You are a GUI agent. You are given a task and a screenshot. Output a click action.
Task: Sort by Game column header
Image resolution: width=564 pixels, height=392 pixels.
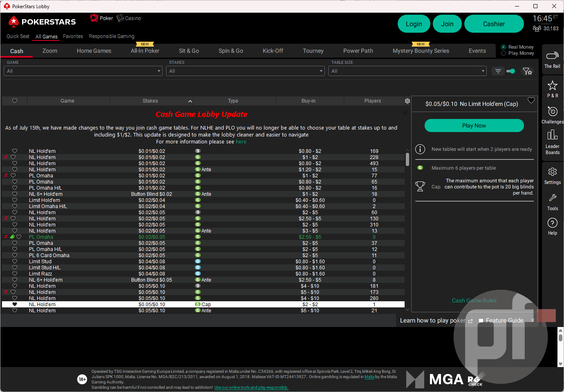click(68, 101)
